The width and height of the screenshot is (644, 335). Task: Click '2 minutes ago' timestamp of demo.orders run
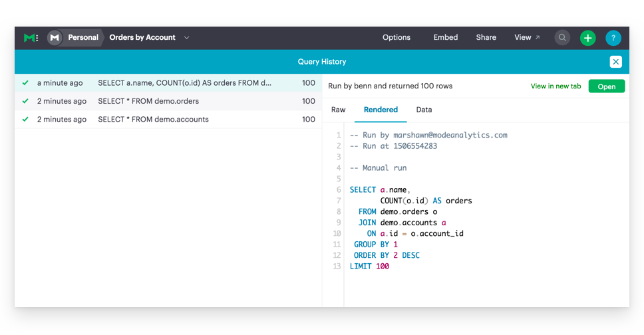62,101
